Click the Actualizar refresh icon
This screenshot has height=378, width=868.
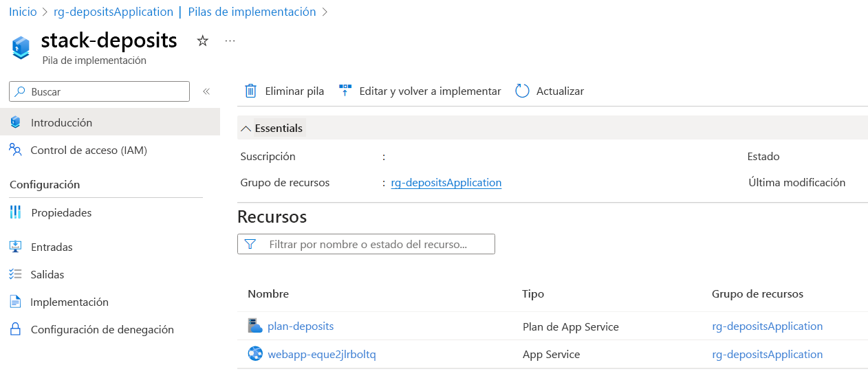point(522,91)
